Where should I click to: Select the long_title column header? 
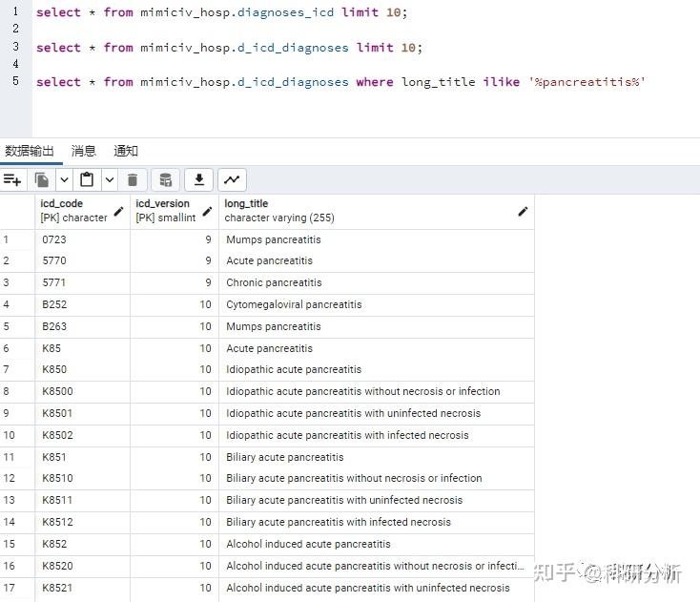pyautogui.click(x=377, y=211)
